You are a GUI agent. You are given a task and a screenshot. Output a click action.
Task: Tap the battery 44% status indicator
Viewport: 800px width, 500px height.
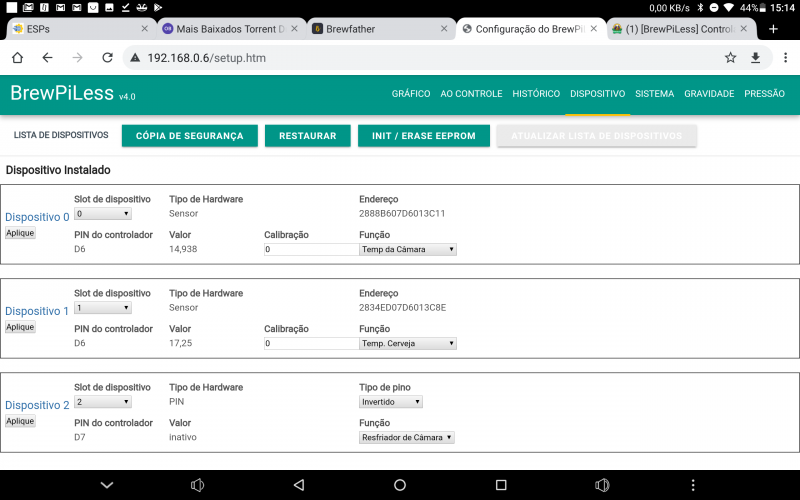[753, 8]
